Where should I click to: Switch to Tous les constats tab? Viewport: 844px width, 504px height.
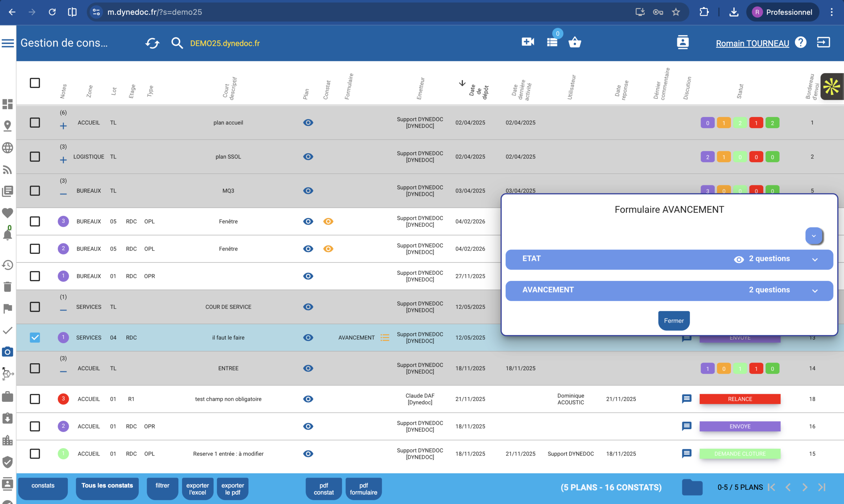point(107,486)
